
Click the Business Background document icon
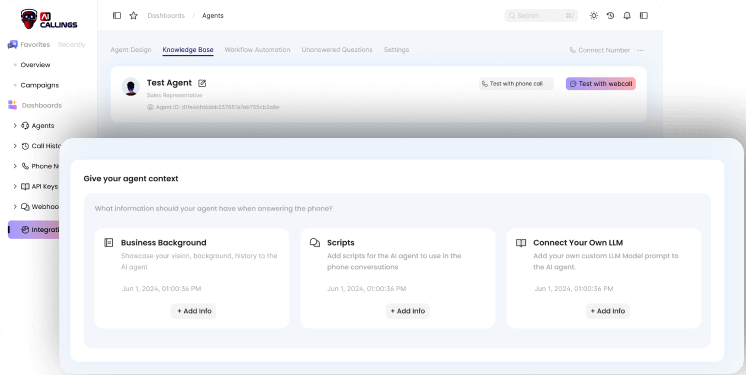pyautogui.click(x=108, y=243)
